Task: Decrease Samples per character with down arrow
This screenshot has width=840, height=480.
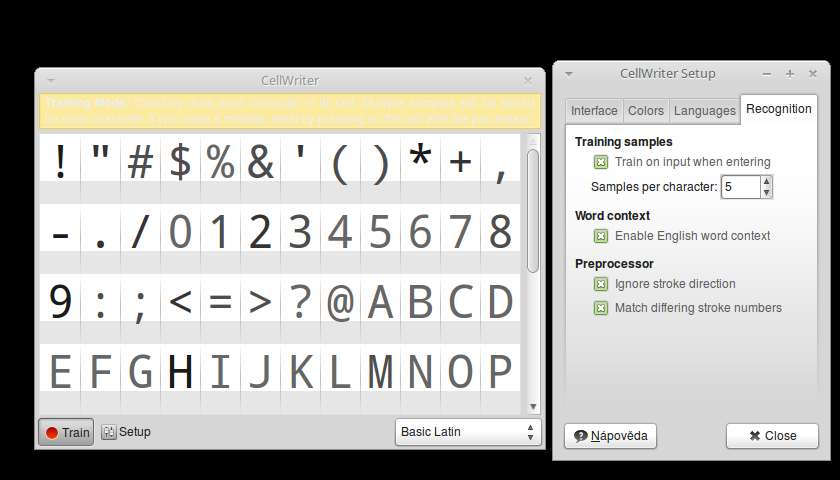Action: click(767, 192)
